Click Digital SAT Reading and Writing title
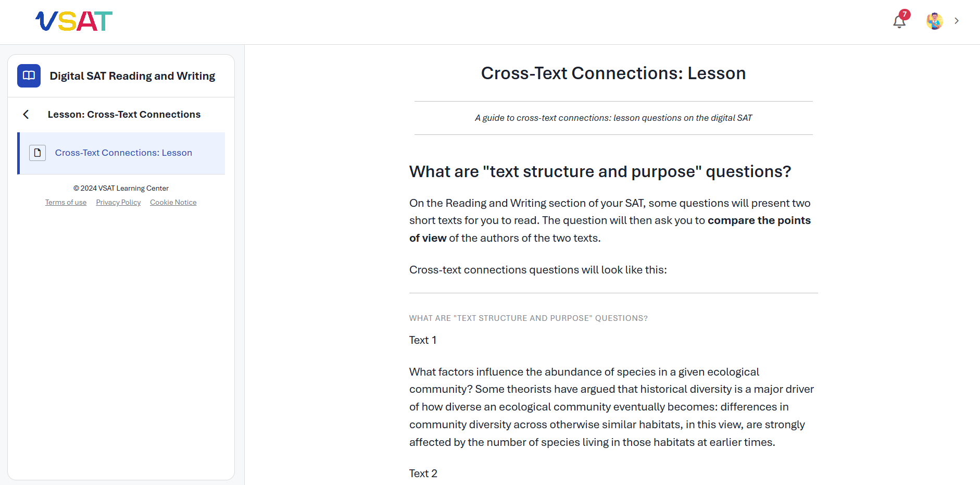This screenshot has height=485, width=980. (x=132, y=76)
